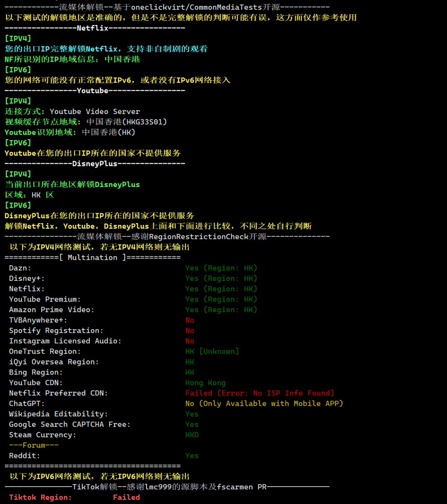
Task: Click the Amazon Prime Video label
Action: (51, 309)
